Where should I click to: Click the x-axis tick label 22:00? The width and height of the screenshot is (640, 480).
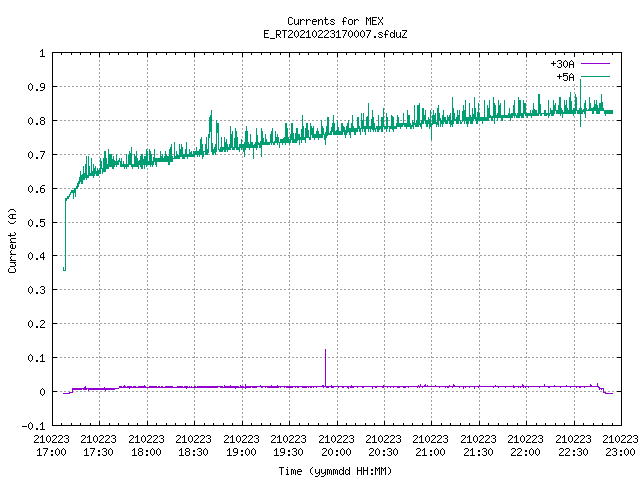[x=525, y=452]
